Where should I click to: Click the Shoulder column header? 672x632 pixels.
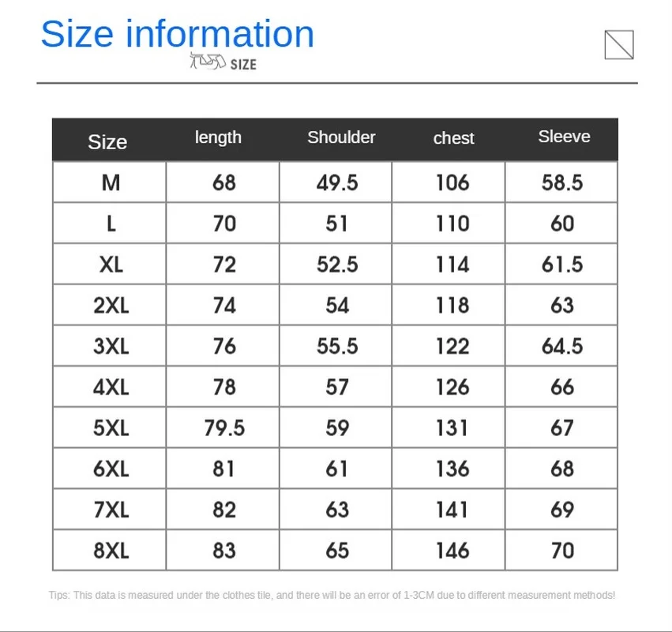click(x=341, y=137)
